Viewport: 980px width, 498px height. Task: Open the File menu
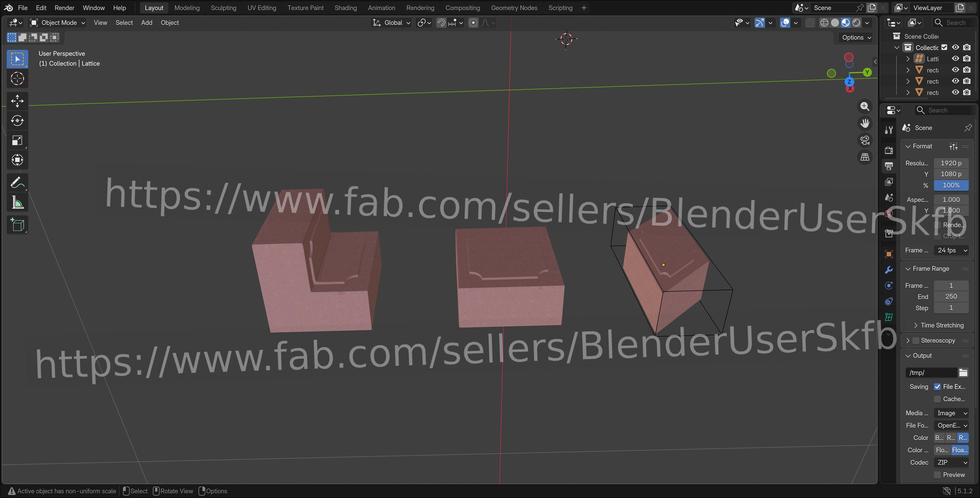pyautogui.click(x=23, y=8)
